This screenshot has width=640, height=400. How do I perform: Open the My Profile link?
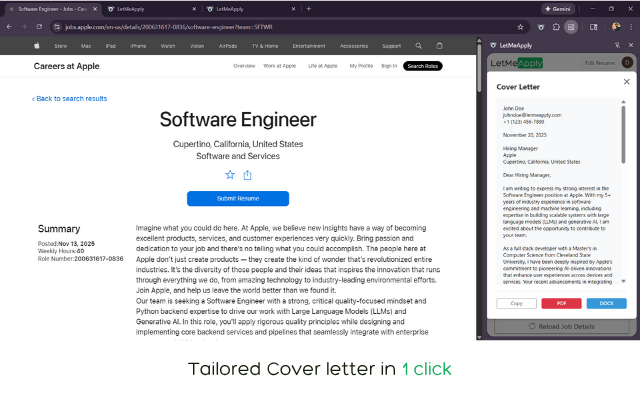tap(361, 66)
